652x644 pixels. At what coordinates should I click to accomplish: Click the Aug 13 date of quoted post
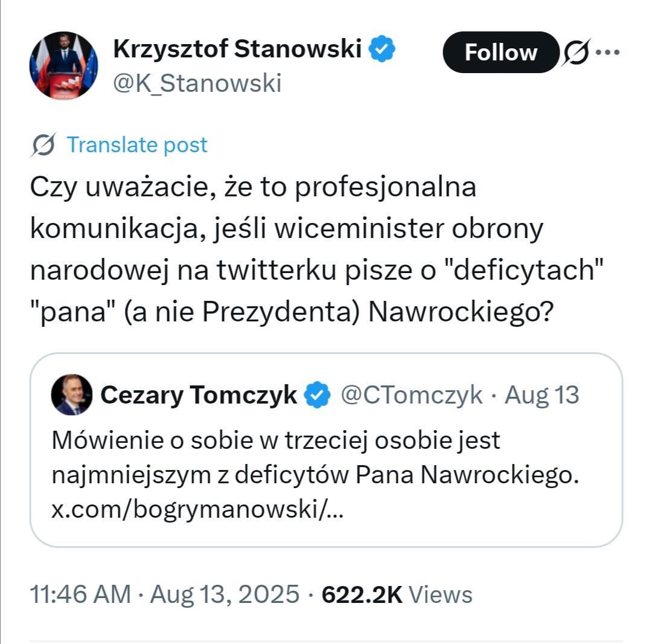(x=542, y=395)
